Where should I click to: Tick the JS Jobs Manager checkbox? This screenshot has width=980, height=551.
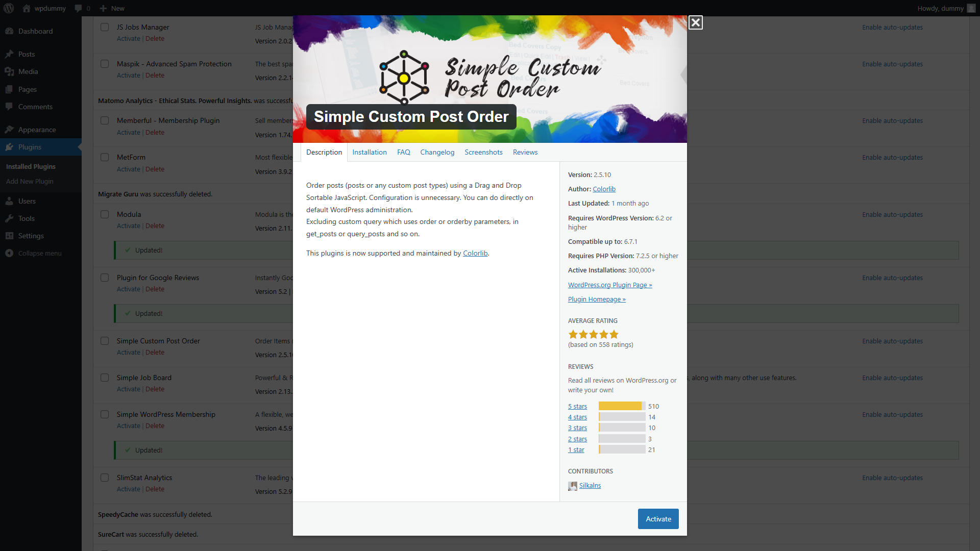pos(105,27)
